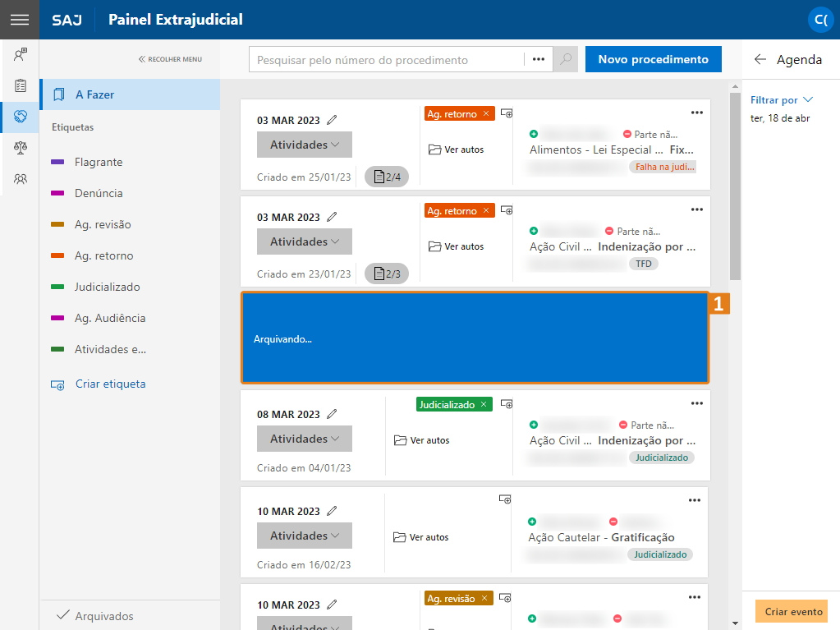Expand Atividades on card created 25/01/23
This screenshot has height=630, width=840.
click(305, 145)
